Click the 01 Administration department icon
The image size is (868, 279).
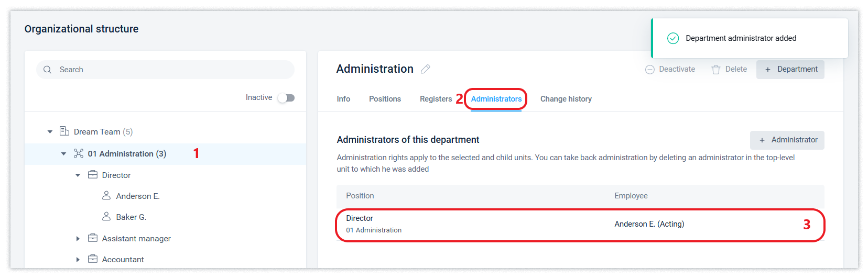(79, 153)
